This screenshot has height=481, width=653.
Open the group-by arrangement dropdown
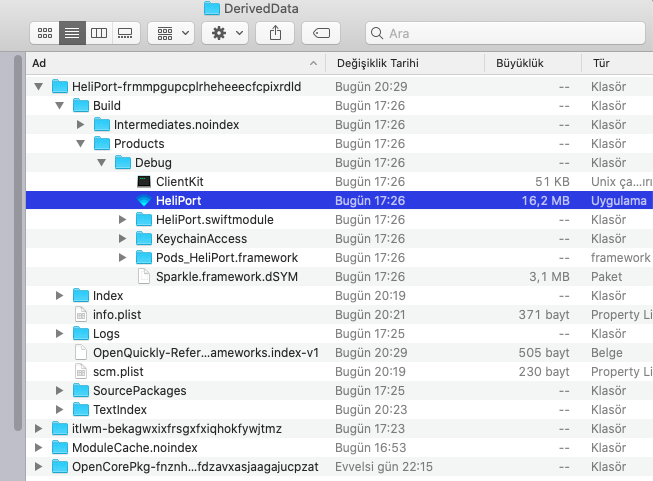click(x=171, y=33)
